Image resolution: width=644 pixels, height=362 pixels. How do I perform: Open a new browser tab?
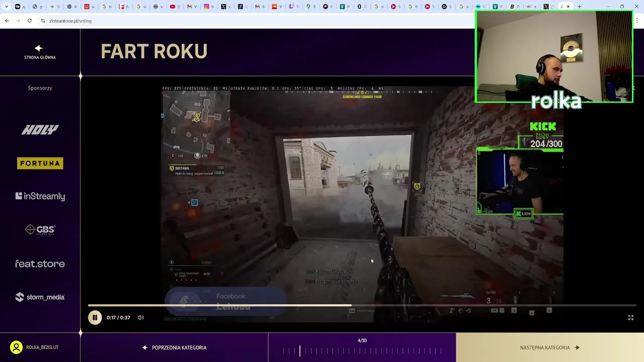point(580,7)
